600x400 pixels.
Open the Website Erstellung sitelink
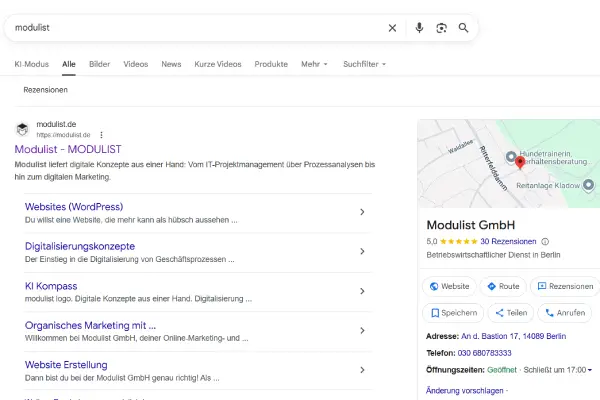pos(66,365)
